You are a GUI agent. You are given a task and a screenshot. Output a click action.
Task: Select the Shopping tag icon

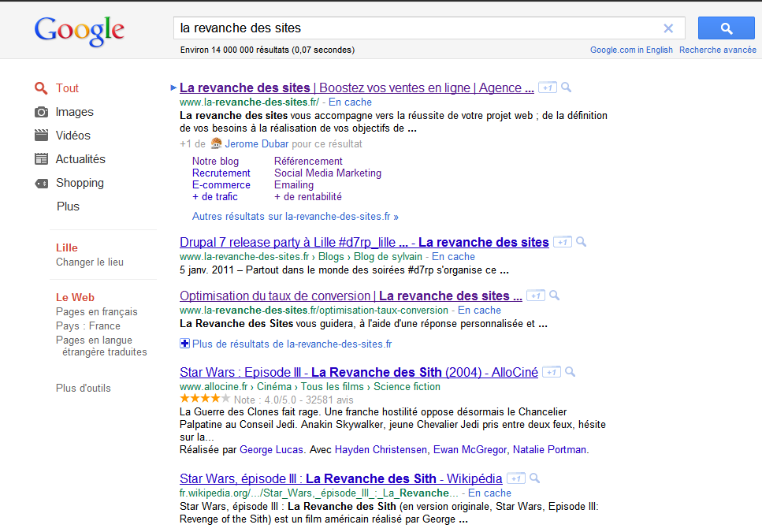pyautogui.click(x=41, y=183)
